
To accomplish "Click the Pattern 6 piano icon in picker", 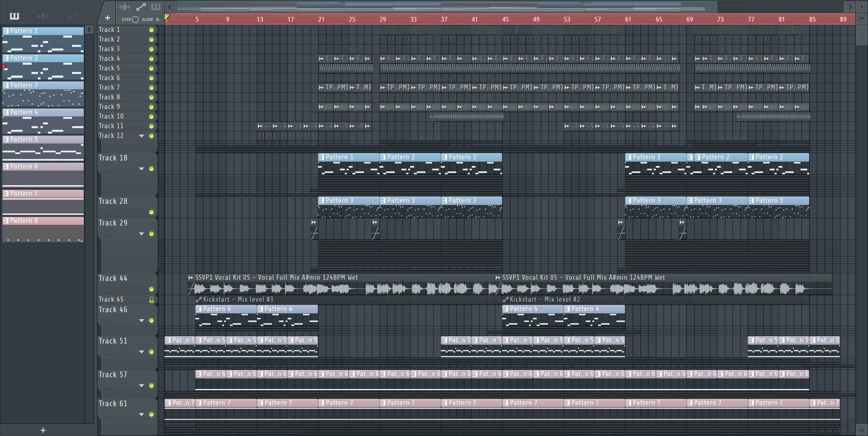I will [x=6, y=166].
